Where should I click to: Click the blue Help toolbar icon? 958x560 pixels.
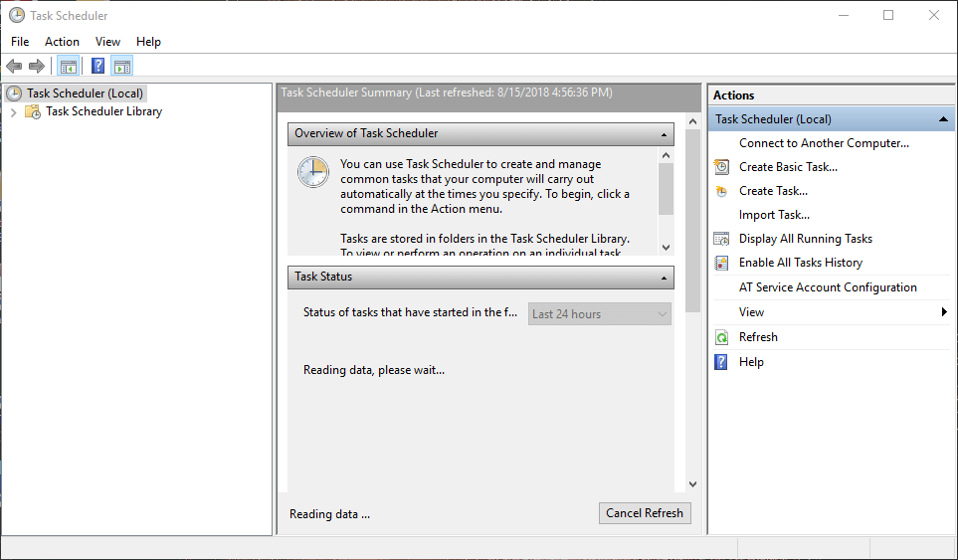point(97,66)
